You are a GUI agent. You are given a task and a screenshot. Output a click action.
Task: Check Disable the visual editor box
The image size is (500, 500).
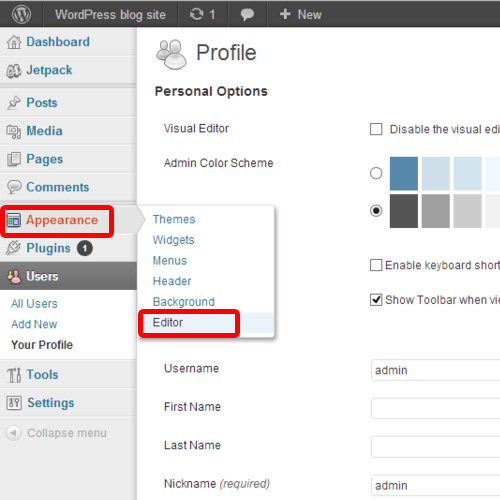point(376,129)
